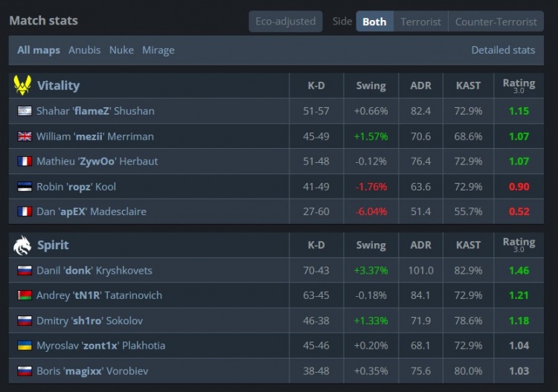This screenshot has height=392, width=558.
Task: Select the Nuke map tab
Action: 121,50
